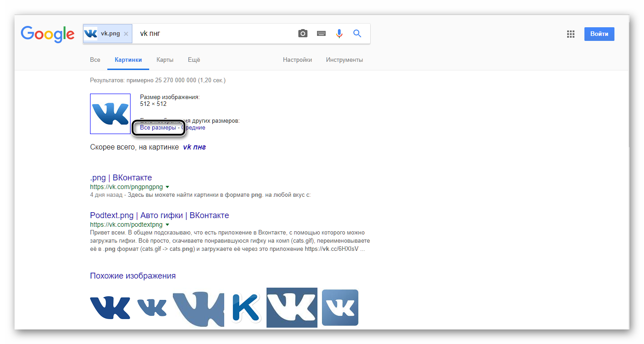Click the bold vk пнг guess link
This screenshot has height=344, width=644.
pos(195,147)
